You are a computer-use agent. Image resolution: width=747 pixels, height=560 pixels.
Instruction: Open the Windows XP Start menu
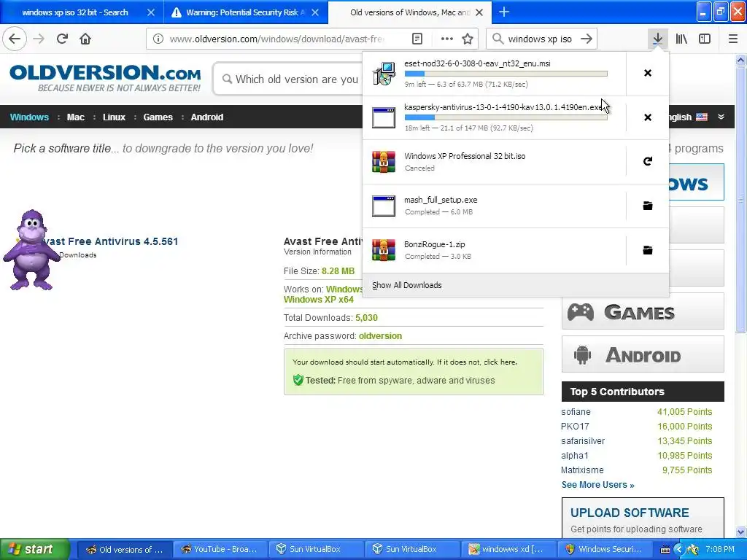click(34, 550)
